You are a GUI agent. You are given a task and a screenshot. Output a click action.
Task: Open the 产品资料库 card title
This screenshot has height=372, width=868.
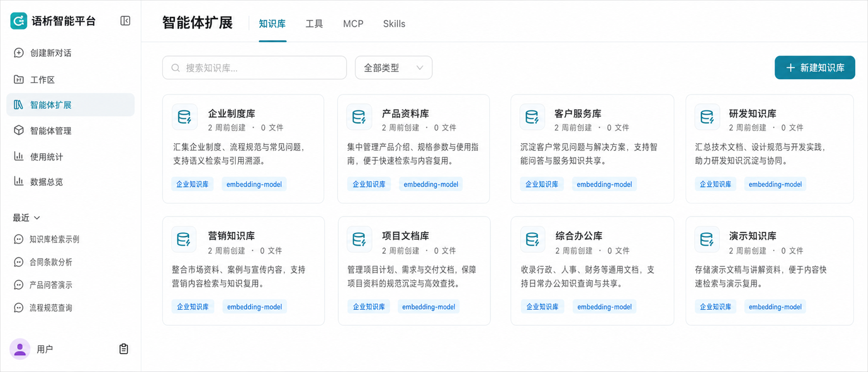pyautogui.click(x=405, y=114)
